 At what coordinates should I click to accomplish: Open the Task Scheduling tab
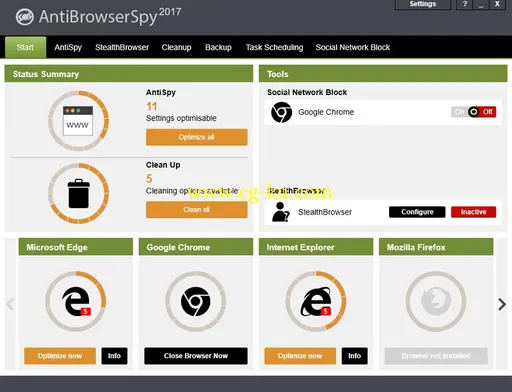point(274,47)
